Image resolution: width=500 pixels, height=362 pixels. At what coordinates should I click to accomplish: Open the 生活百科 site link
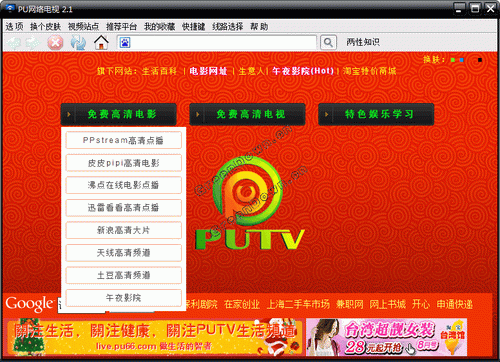(x=159, y=71)
